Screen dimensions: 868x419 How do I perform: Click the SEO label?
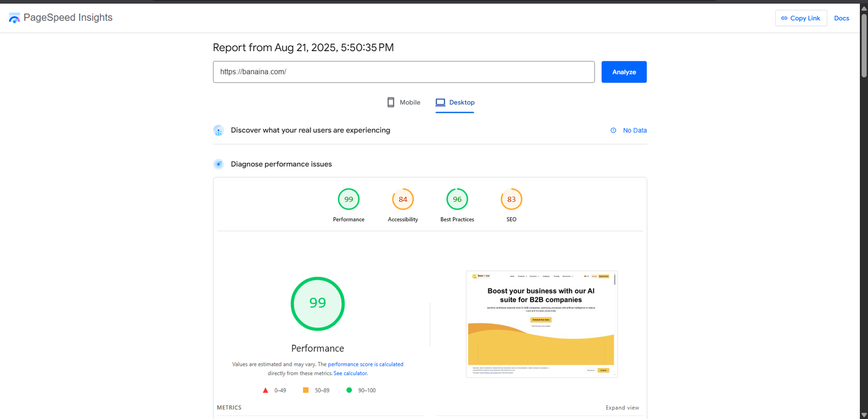(512, 219)
